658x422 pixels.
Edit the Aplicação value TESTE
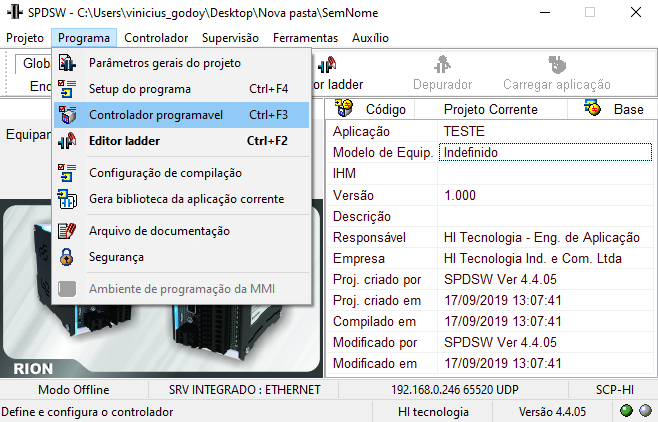click(x=546, y=131)
